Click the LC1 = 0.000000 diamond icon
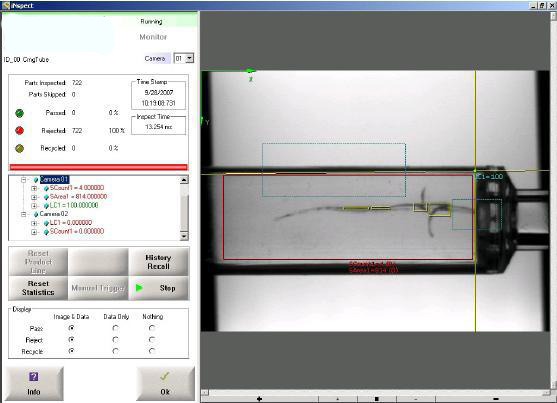 pos(46,223)
